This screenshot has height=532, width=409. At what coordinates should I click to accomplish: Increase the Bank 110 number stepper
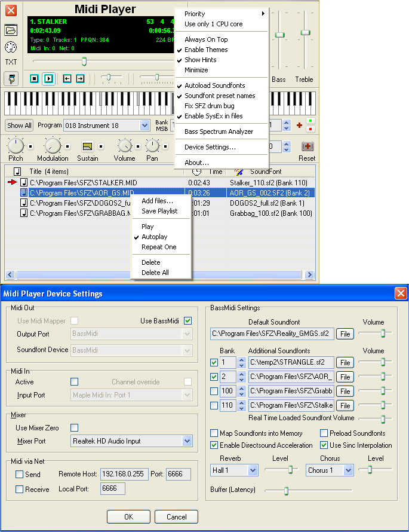(241, 403)
